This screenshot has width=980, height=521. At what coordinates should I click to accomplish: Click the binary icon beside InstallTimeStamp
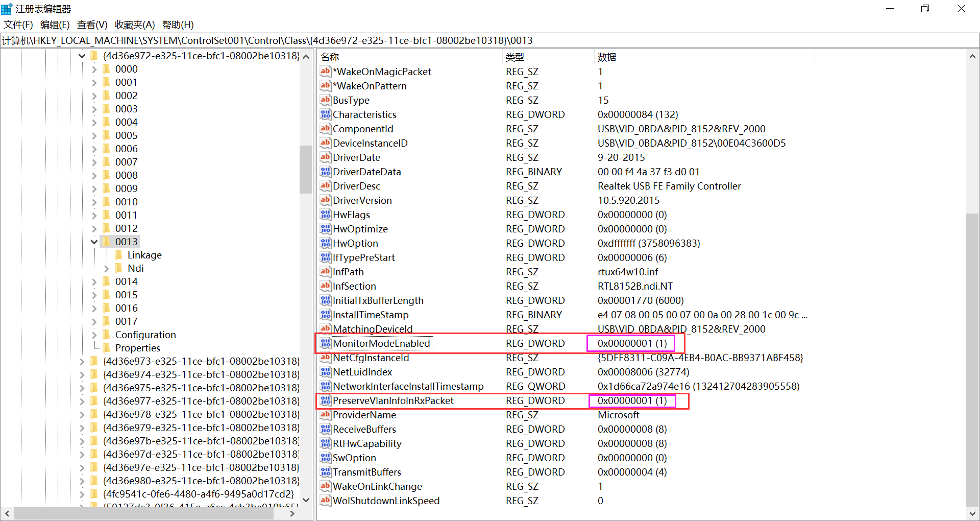326,315
